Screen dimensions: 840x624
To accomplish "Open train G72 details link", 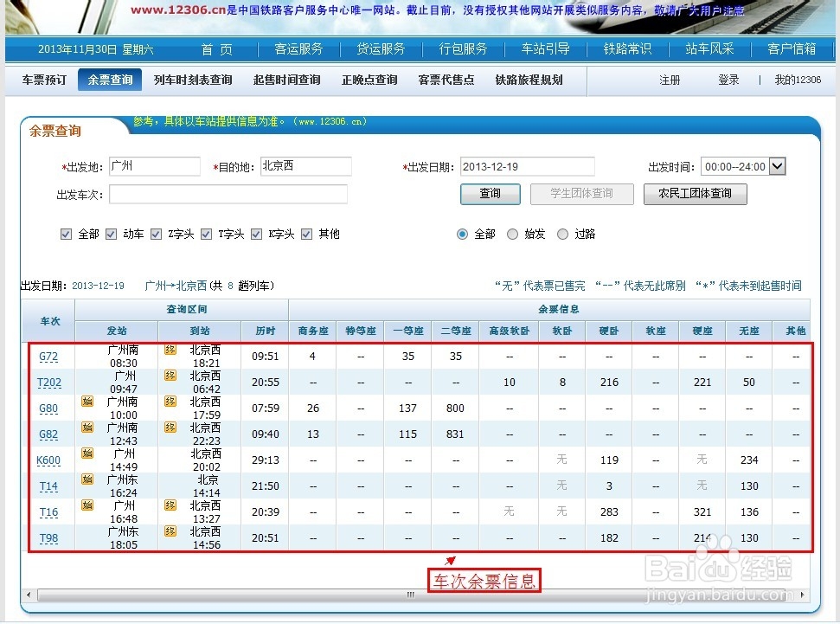I will [x=48, y=357].
